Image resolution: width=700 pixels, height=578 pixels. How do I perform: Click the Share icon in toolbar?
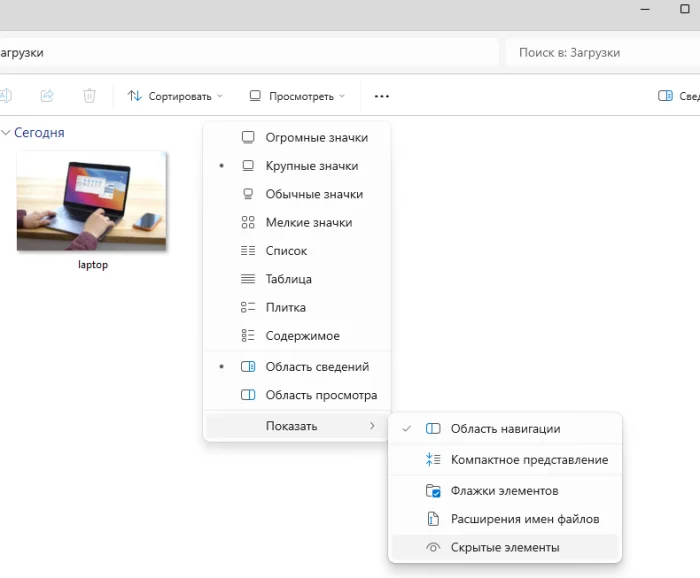click(x=47, y=96)
